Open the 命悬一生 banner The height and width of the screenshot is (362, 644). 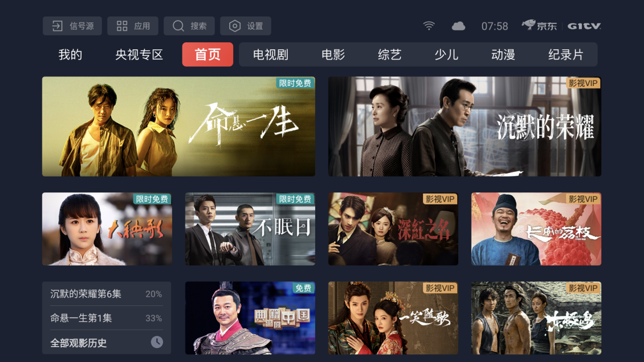(179, 126)
